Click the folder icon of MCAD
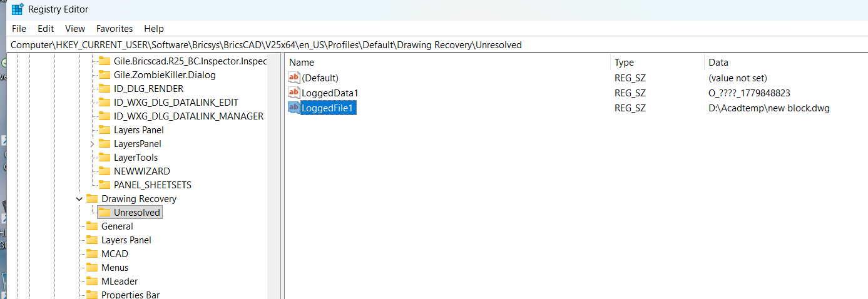Image resolution: width=868 pixels, height=299 pixels. coord(92,254)
